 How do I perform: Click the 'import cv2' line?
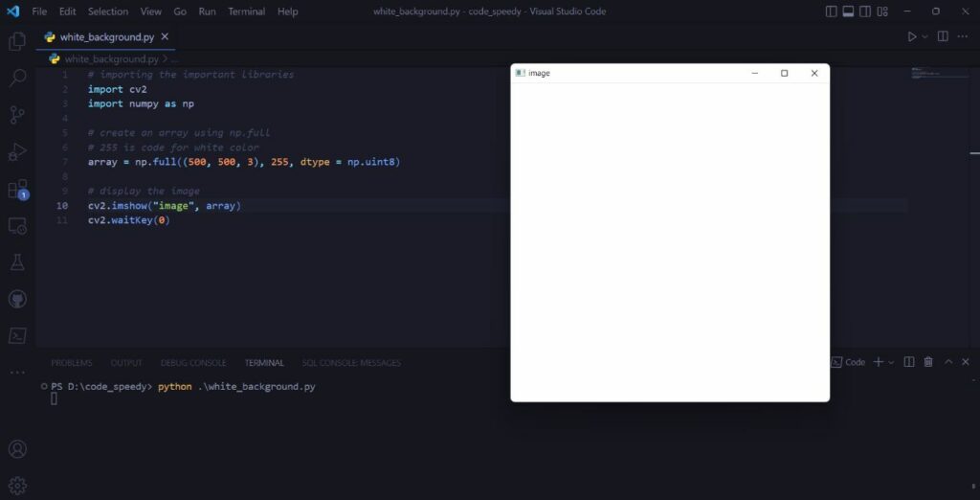118,89
